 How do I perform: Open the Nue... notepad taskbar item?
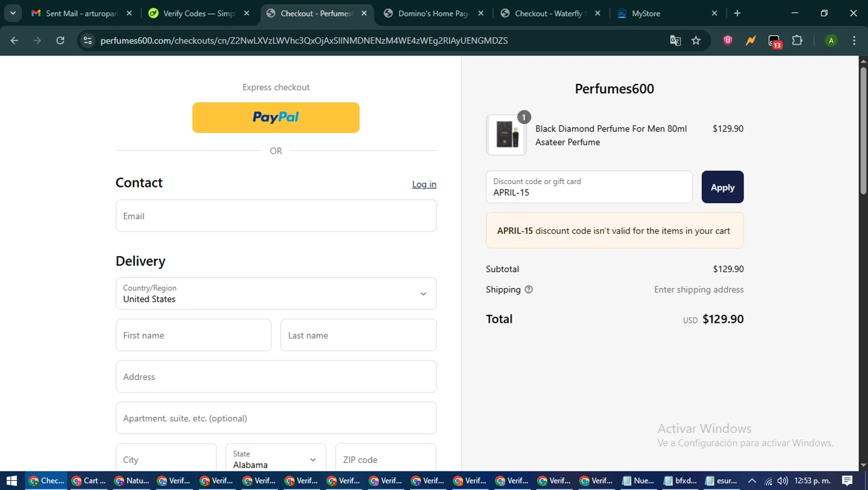pyautogui.click(x=638, y=481)
